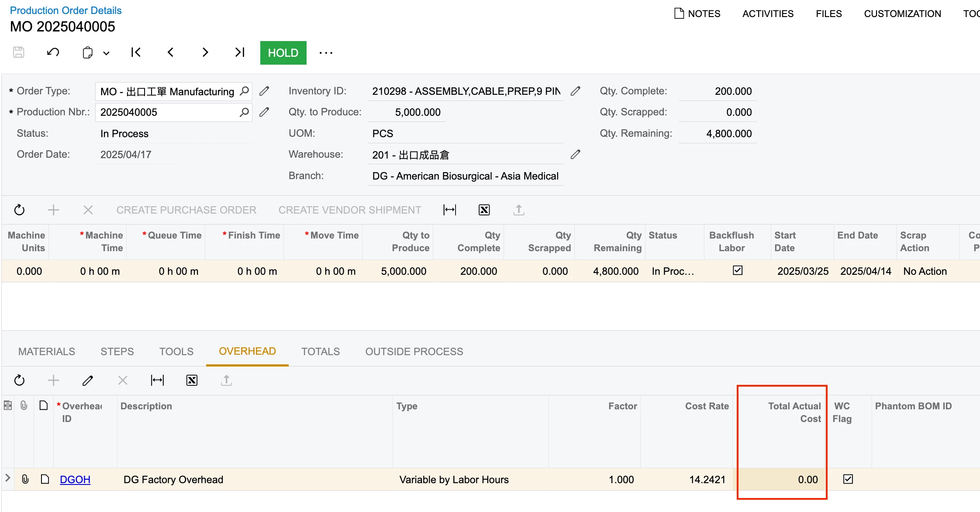The height and width of the screenshot is (512, 980).
Task: Expand the DGOH overhead row chevron
Action: 7,478
